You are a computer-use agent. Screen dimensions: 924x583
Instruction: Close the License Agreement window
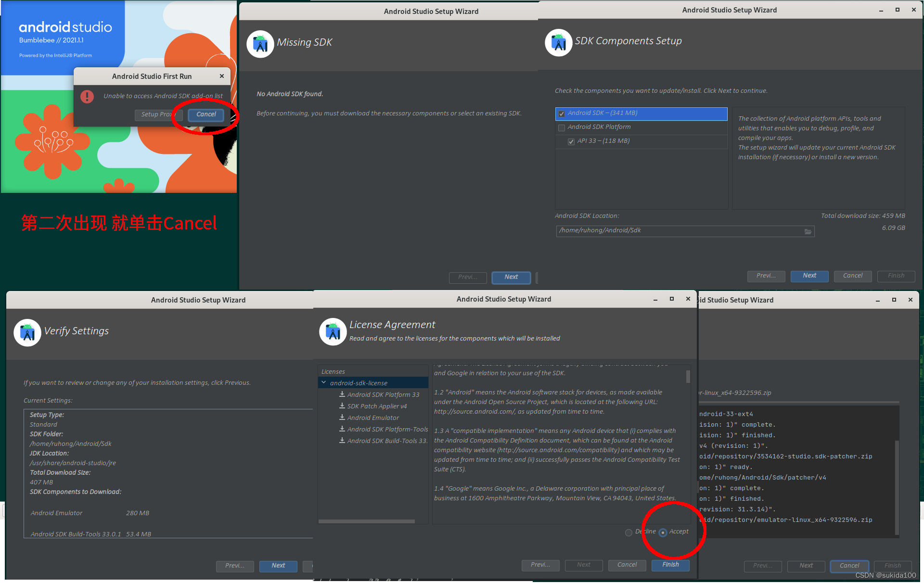(688, 299)
